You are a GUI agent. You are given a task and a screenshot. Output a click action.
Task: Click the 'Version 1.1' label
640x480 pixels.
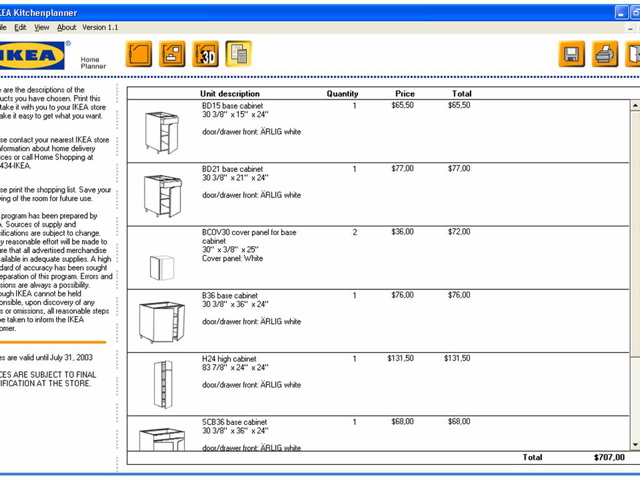pyautogui.click(x=100, y=27)
